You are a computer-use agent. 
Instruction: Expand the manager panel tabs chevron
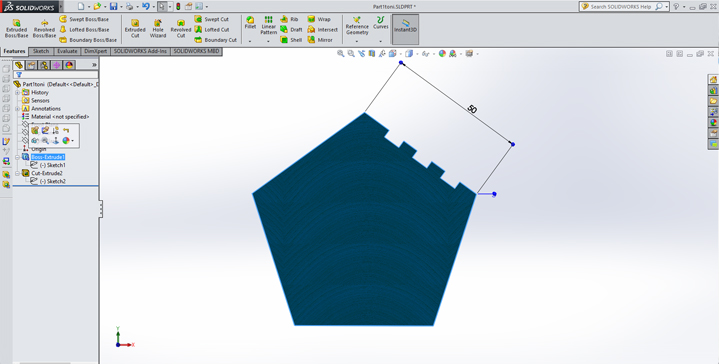click(94, 65)
